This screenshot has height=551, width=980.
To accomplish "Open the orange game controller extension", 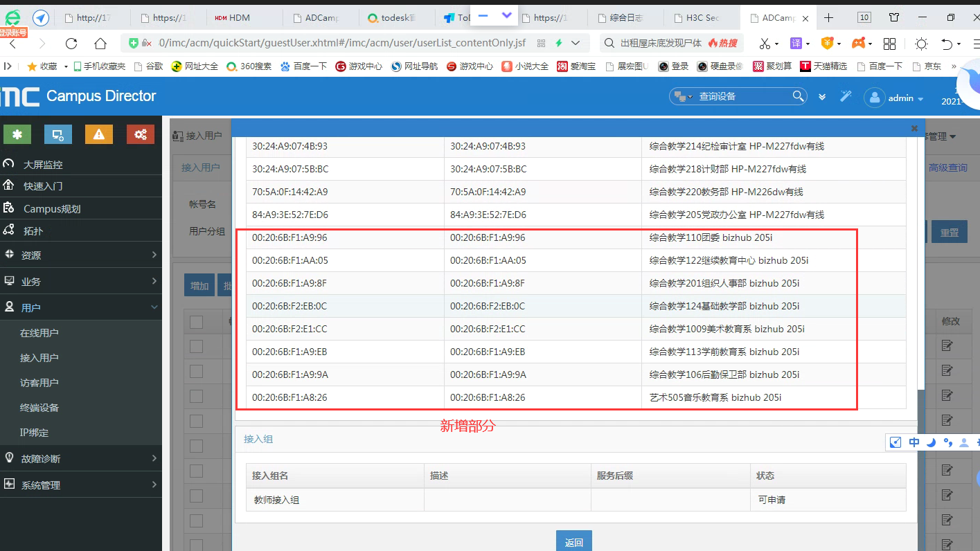I will [858, 44].
